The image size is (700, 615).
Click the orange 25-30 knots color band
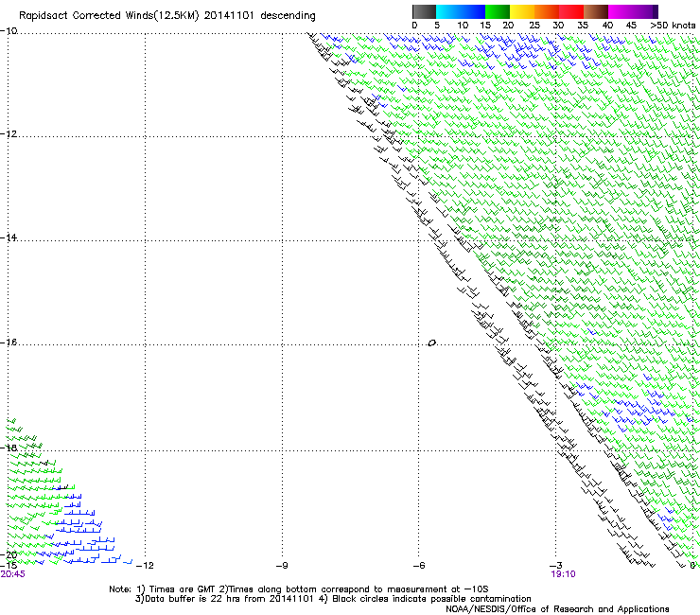tap(547, 11)
